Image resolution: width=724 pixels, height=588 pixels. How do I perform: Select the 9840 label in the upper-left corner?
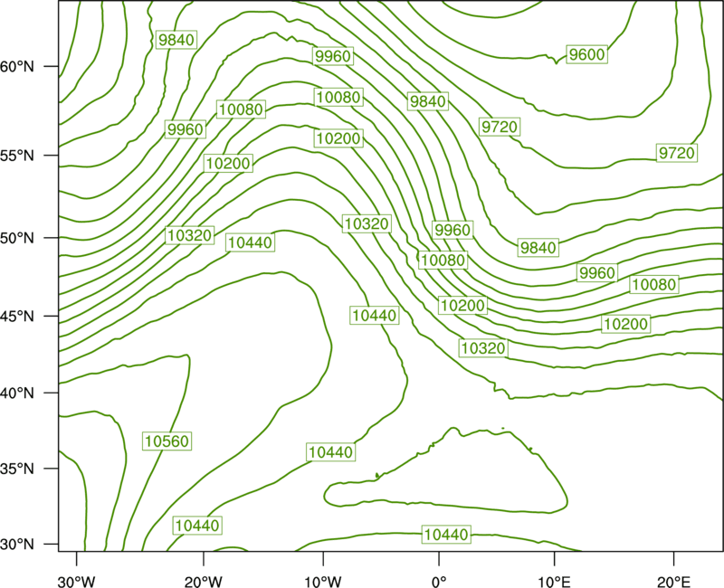click(x=176, y=40)
